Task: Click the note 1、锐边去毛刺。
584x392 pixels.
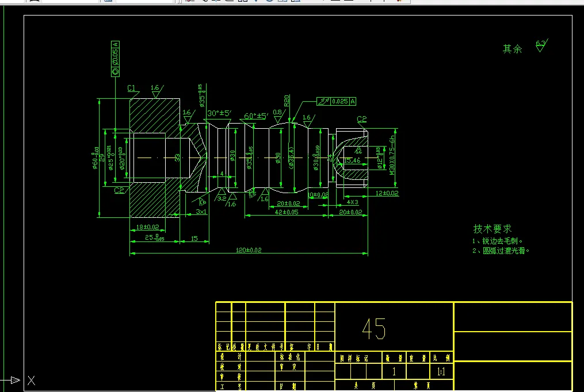Action: pos(498,241)
